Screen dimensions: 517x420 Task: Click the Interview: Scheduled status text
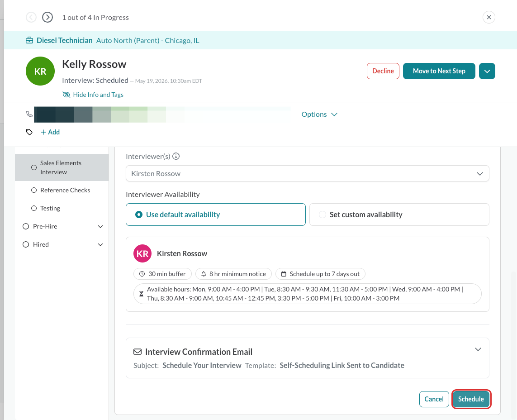click(95, 81)
